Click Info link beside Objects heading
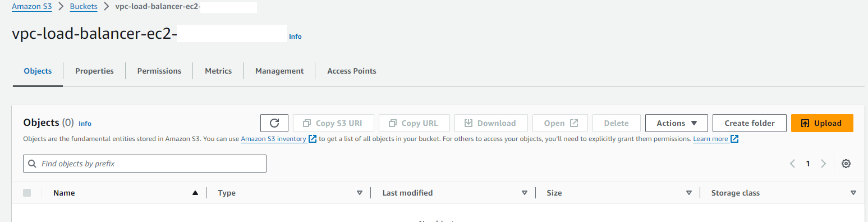The width and height of the screenshot is (868, 222). tap(85, 123)
